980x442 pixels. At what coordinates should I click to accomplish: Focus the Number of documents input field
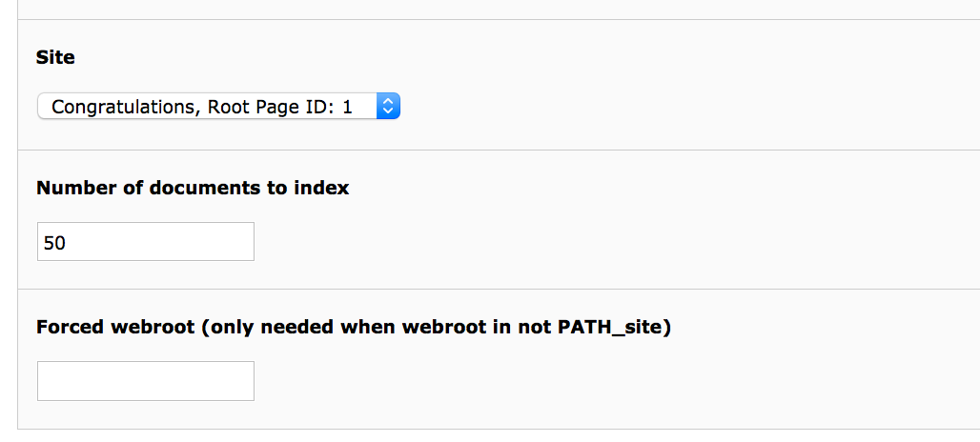click(x=145, y=242)
